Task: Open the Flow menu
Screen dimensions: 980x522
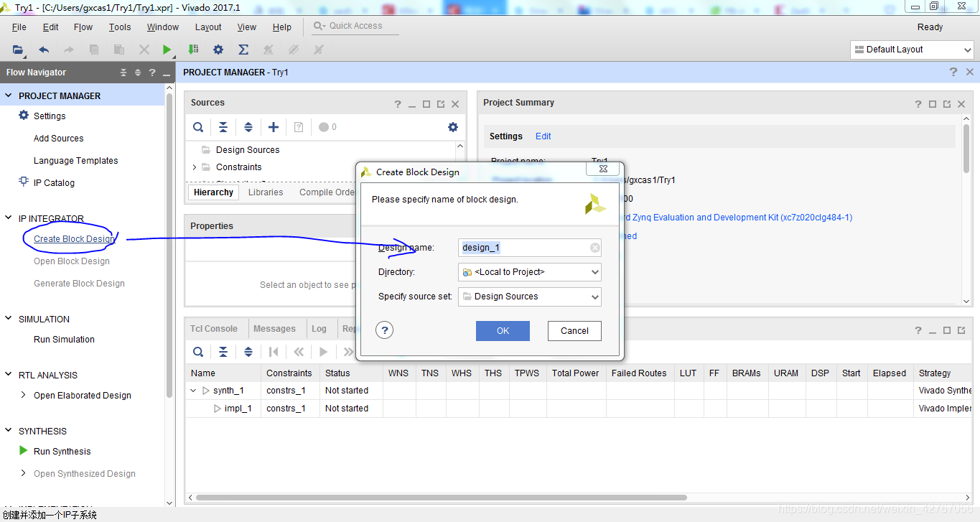Action: pyautogui.click(x=83, y=27)
